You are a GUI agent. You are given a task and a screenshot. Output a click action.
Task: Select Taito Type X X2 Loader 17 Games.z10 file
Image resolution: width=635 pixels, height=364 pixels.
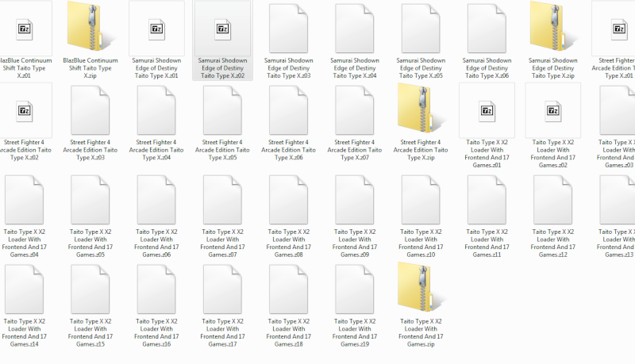[421, 200]
